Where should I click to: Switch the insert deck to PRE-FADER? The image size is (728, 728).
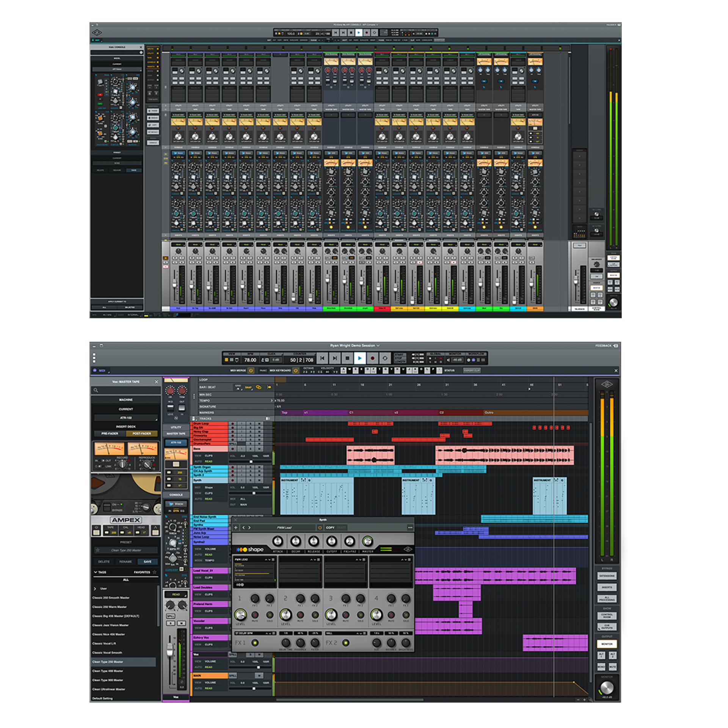pyautogui.click(x=110, y=434)
